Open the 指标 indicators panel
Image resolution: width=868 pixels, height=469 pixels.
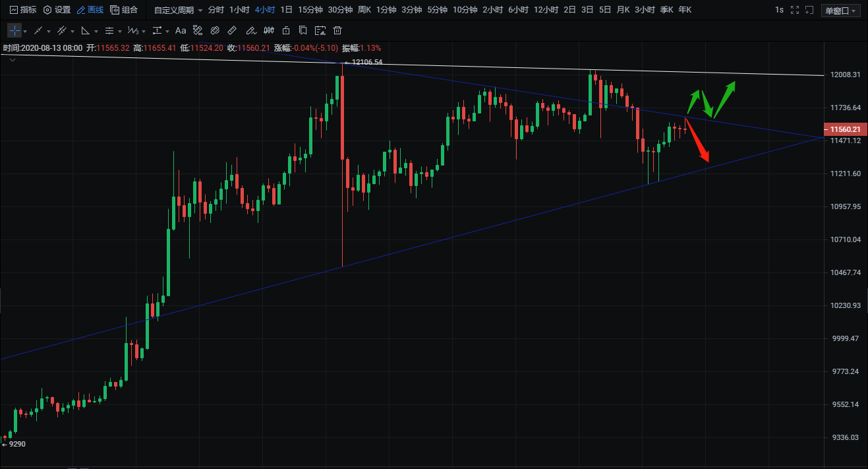point(22,10)
